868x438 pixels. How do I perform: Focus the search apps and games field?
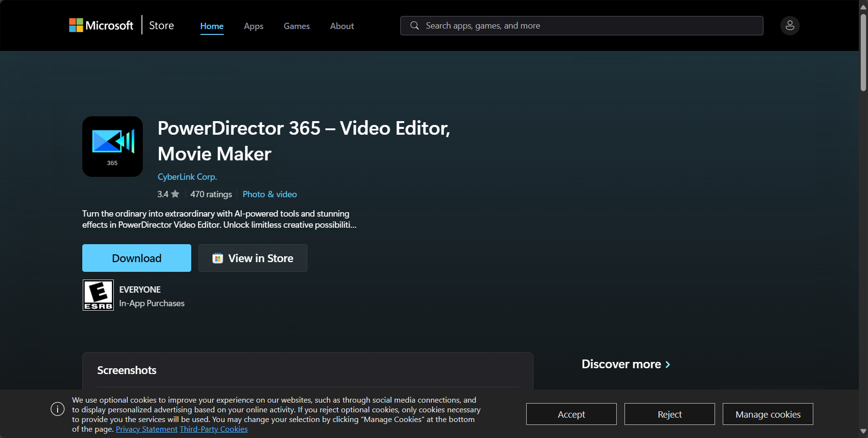click(x=582, y=26)
